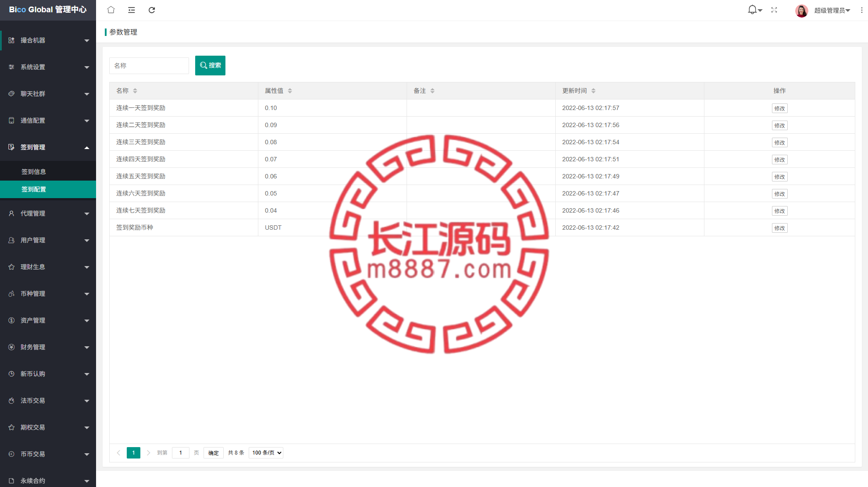Click 修改 for 连续三天签到奖励
The height and width of the screenshot is (487, 868).
tap(779, 142)
